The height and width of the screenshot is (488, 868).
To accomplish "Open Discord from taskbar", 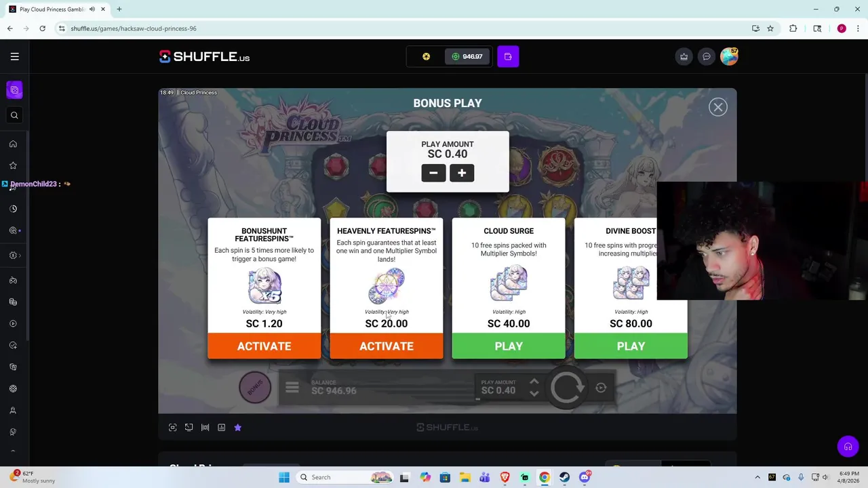I will pos(585,477).
